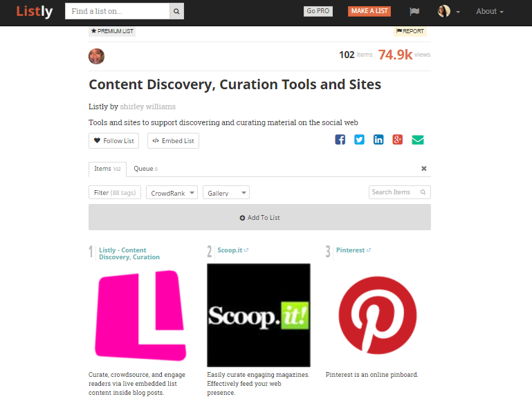Image resolution: width=532 pixels, height=399 pixels.
Task: Switch to the Queue tab
Action: click(x=145, y=169)
